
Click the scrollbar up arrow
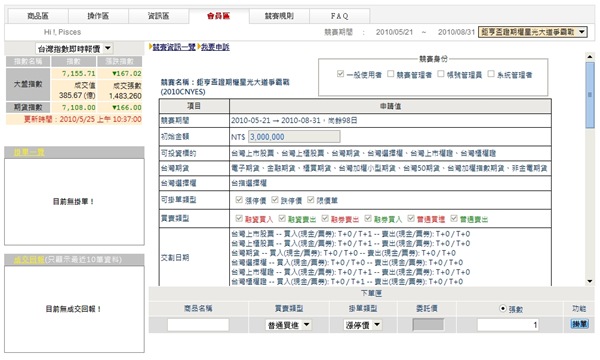(x=590, y=57)
